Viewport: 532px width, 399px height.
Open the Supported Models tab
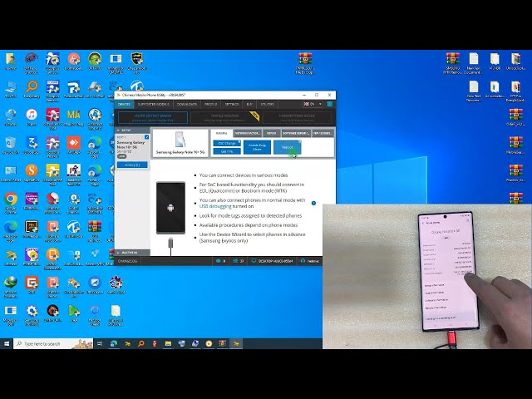pyautogui.click(x=153, y=104)
